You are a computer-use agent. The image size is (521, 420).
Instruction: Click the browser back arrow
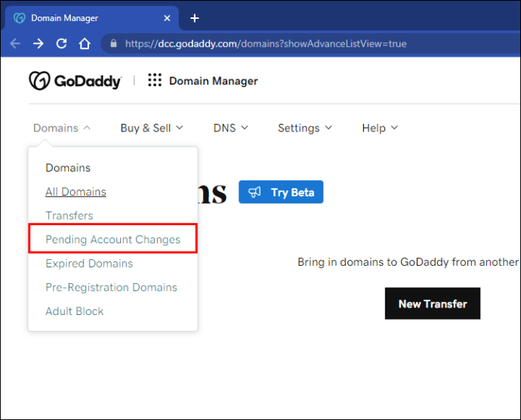pyautogui.click(x=15, y=44)
